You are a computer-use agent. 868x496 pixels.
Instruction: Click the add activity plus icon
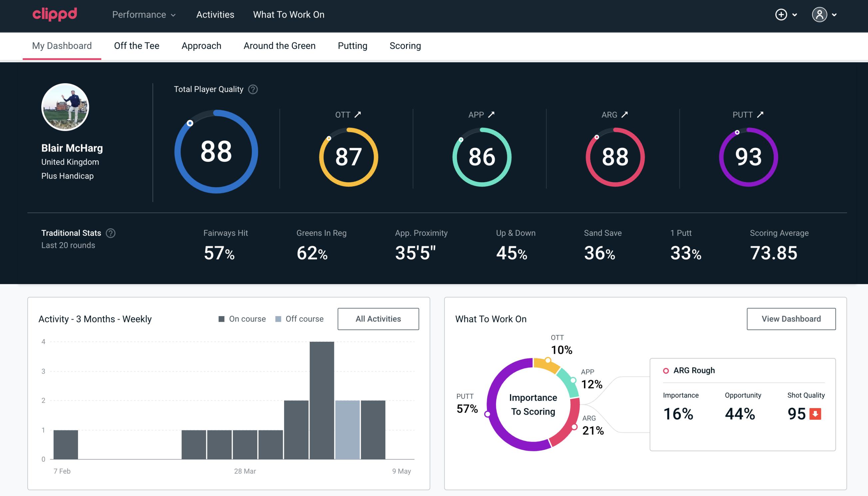(782, 14)
